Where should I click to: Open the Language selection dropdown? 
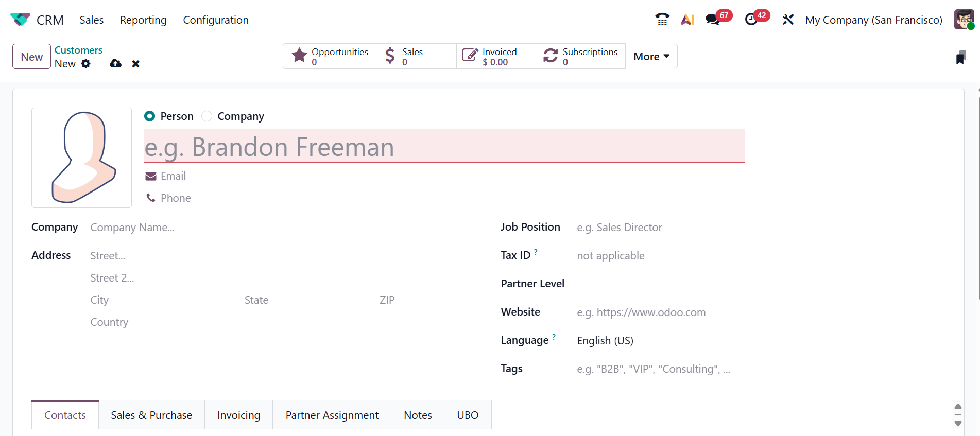point(659,341)
